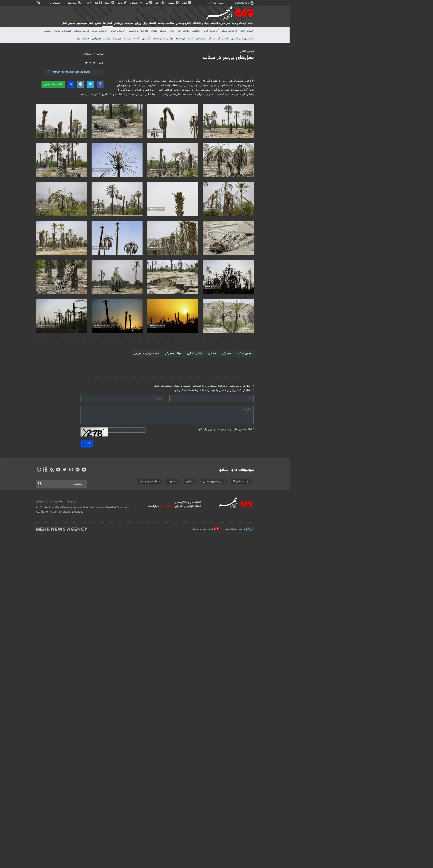Viewport: 433px width, 868px height.
Task: Click the کم آبی tag link
Action: [212, 353]
